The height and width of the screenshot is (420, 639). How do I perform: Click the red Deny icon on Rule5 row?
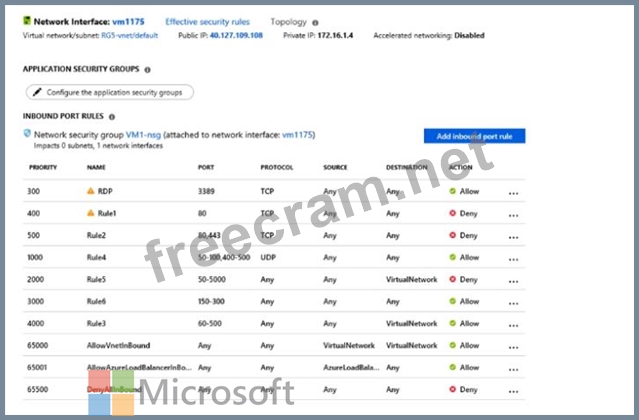tap(452, 279)
